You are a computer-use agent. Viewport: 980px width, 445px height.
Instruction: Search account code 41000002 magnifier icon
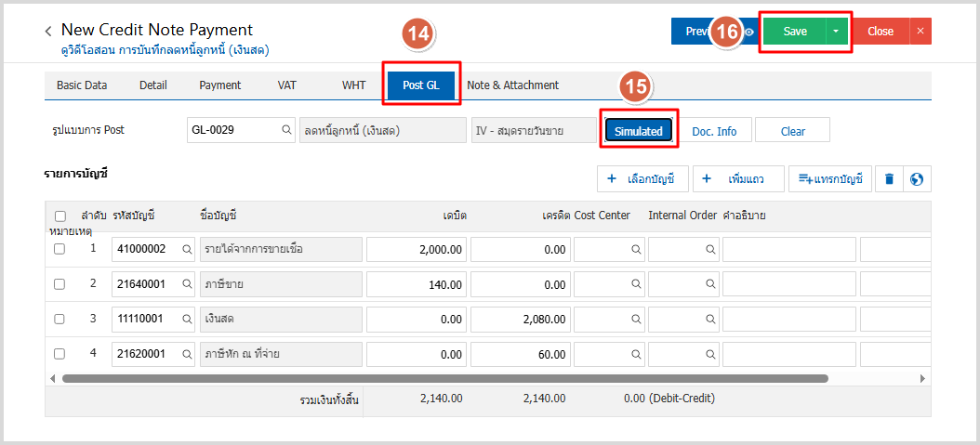(x=187, y=250)
